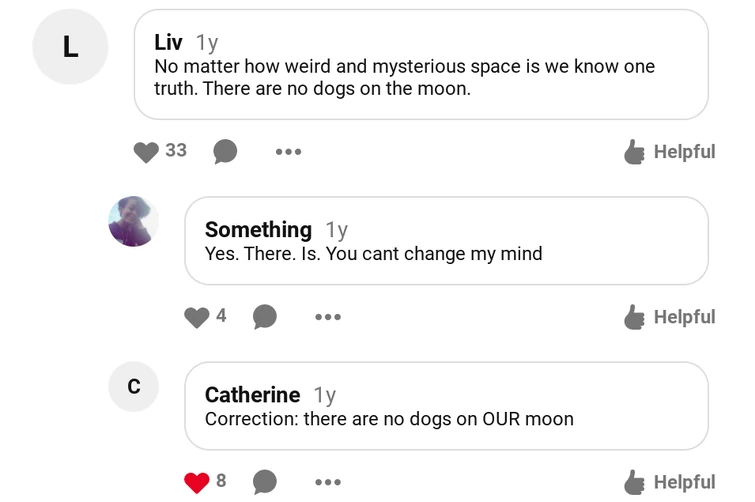Screen dimensions: 755x502
Task: Mark Catherine's comment as Helpful
Action: point(669,482)
